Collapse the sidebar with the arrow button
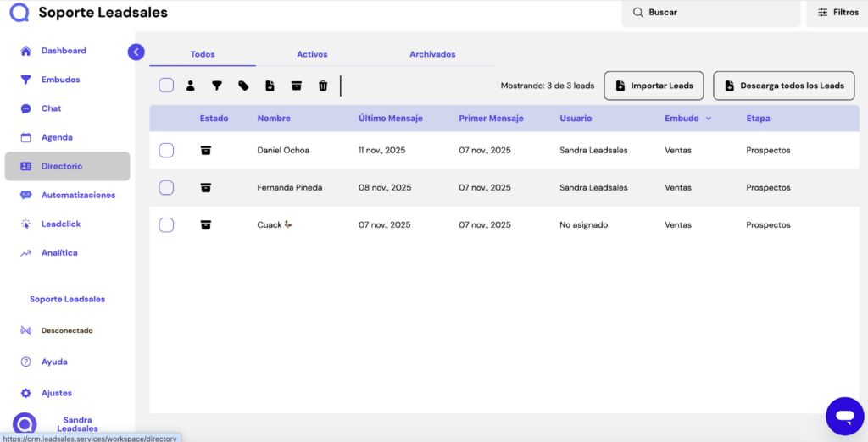Screen dimensions: 868x442 point(136,52)
